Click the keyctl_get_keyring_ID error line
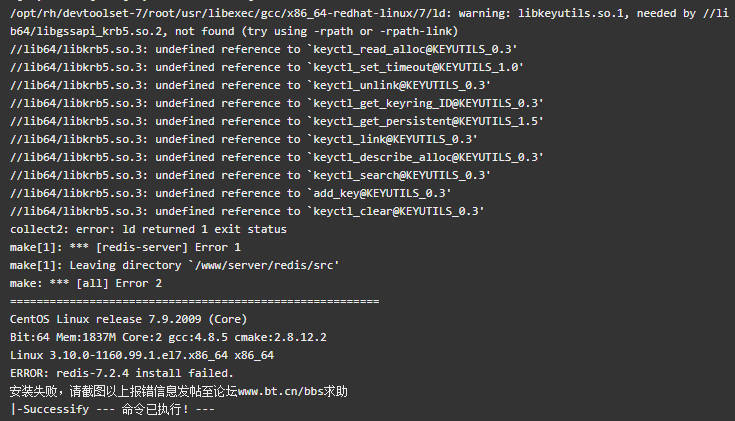735x421 pixels. (x=277, y=103)
